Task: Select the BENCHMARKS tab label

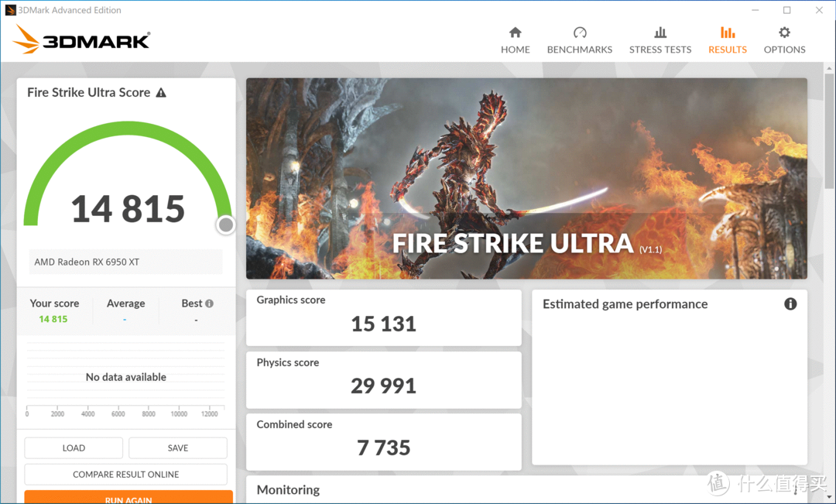Action: click(580, 50)
